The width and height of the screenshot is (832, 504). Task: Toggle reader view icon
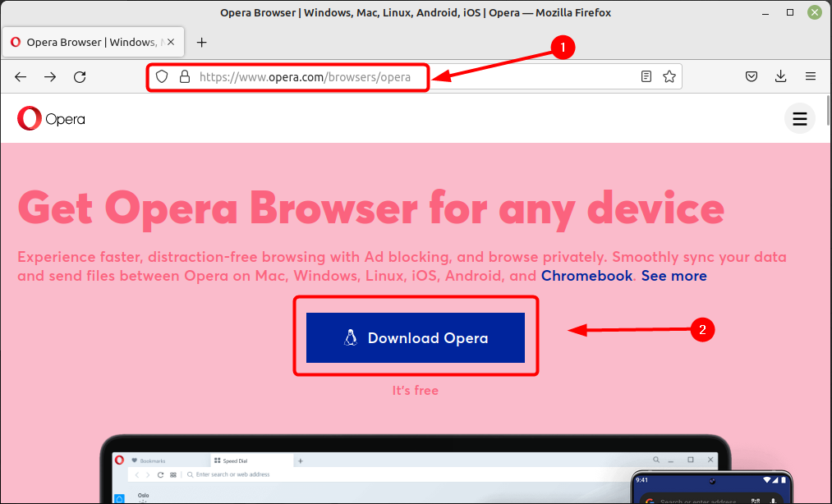[x=646, y=76]
